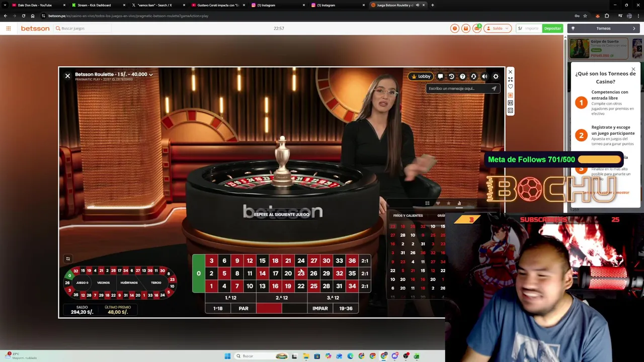Select the HUÉRFANOS racetrack bet

(x=129, y=283)
